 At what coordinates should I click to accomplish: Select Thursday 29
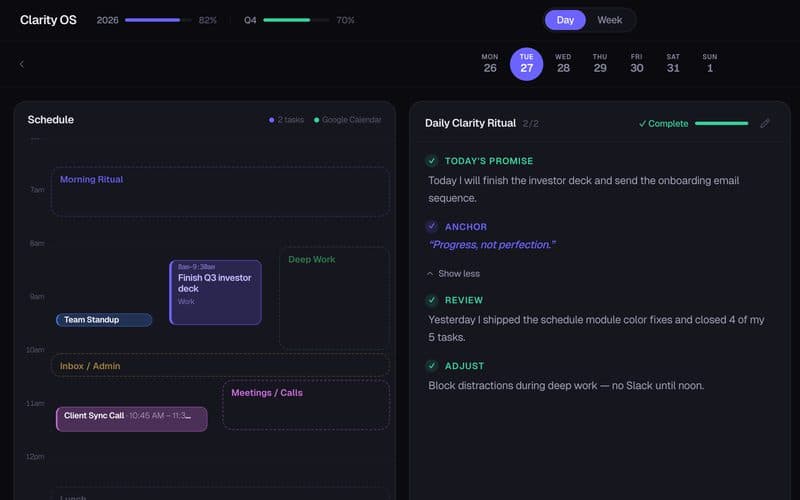pyautogui.click(x=600, y=63)
